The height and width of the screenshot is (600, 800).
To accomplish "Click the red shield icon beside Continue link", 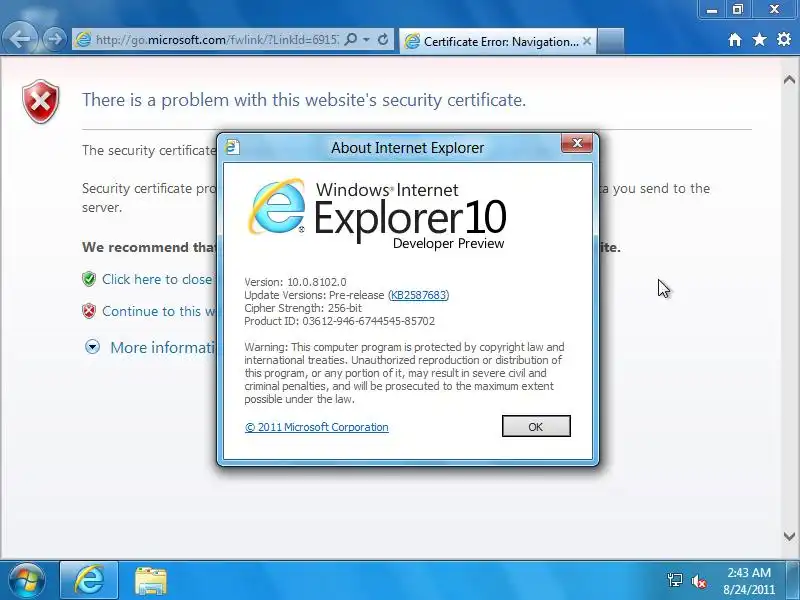I will (89, 311).
